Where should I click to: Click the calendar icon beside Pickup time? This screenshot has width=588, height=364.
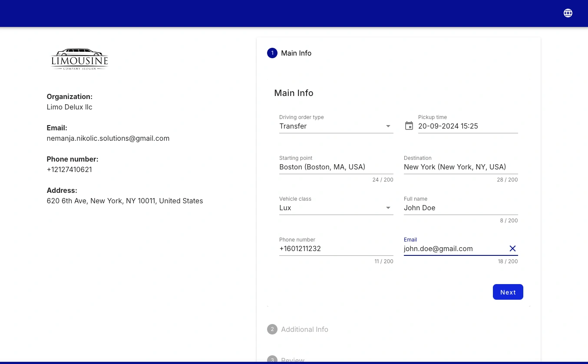pyautogui.click(x=409, y=126)
